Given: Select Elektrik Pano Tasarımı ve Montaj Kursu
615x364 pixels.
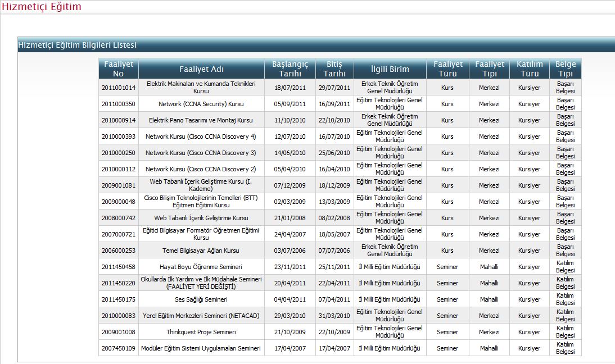Looking at the screenshot, I should coord(201,120).
